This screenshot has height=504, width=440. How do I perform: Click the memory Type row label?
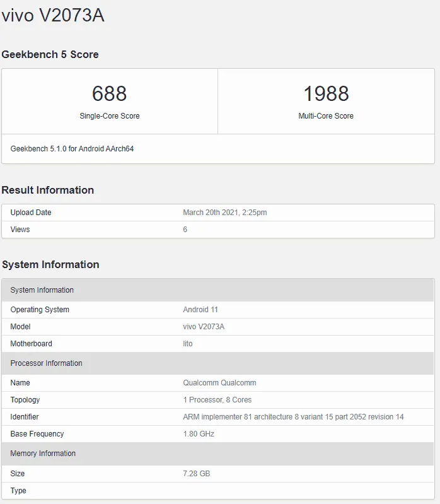(x=18, y=491)
